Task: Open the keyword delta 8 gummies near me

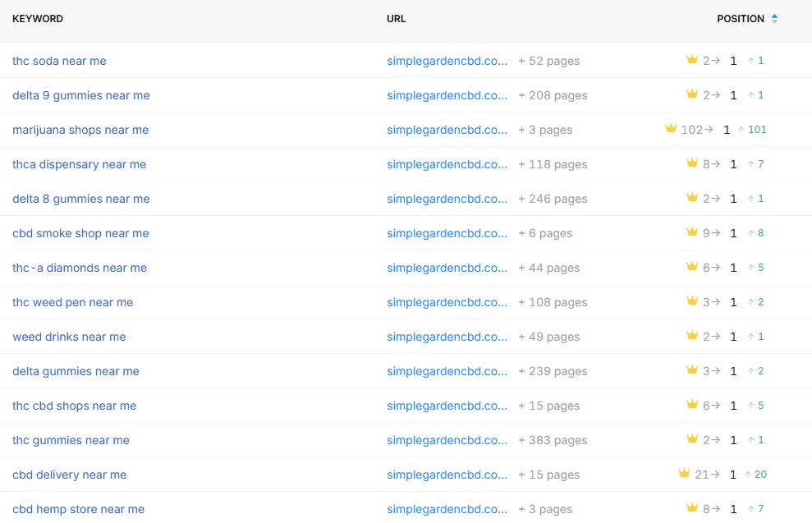Action: [80, 199]
